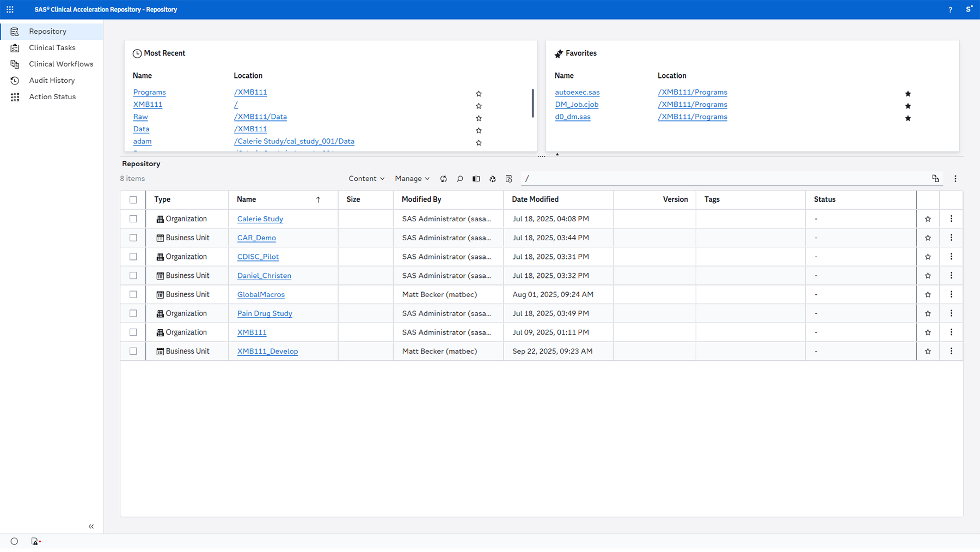Collapse the left navigation pane
The image size is (980, 552).
pyautogui.click(x=91, y=526)
